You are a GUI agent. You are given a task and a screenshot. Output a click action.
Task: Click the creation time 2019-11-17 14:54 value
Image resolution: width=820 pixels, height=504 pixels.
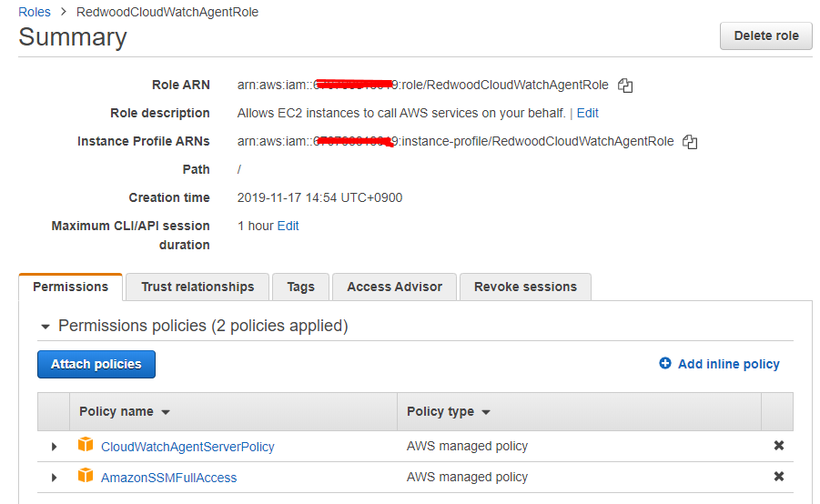tap(319, 197)
